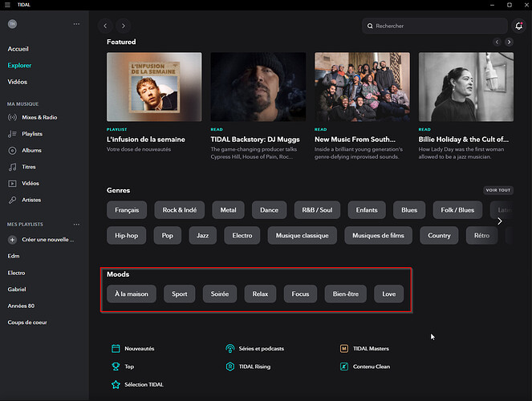532x401 pixels.
Task: Focus the Rechercher search field
Action: [x=435, y=26]
